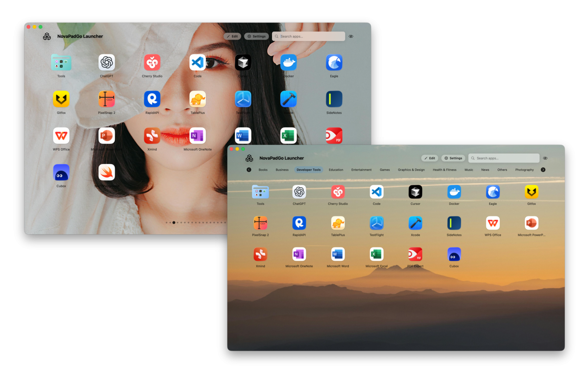
Task: Switch to the Graphics & Design category tab
Action: [411, 170]
